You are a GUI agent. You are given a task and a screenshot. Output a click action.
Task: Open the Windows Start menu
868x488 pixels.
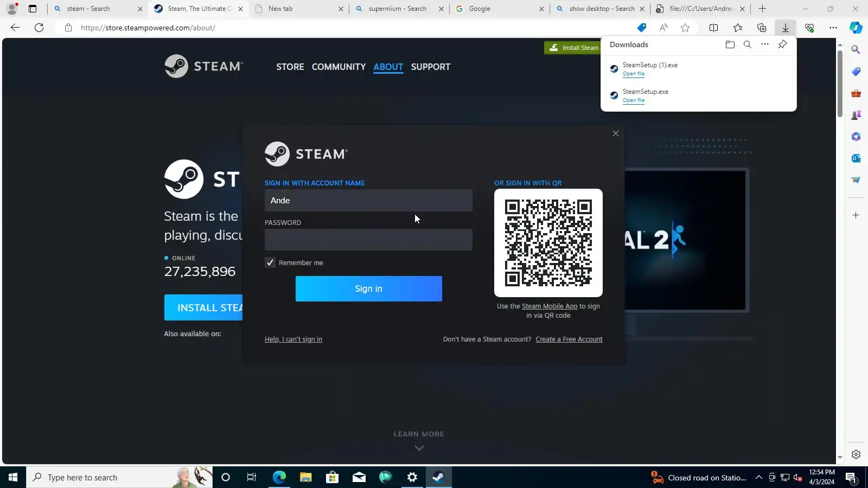[x=13, y=477]
